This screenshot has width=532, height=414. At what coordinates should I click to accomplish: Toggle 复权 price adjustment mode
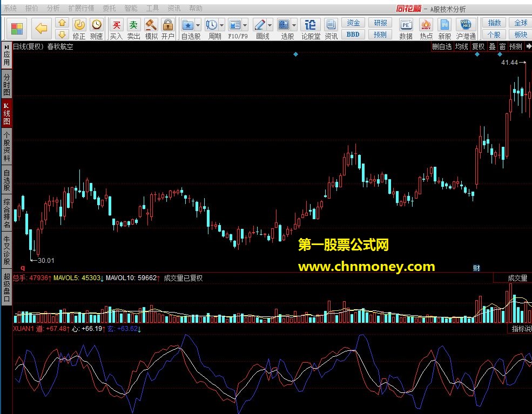point(478,46)
